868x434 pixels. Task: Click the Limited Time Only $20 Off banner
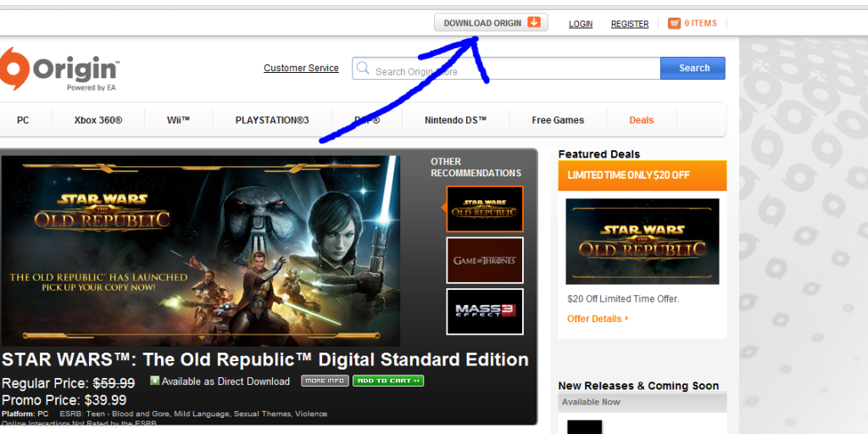[x=643, y=175]
